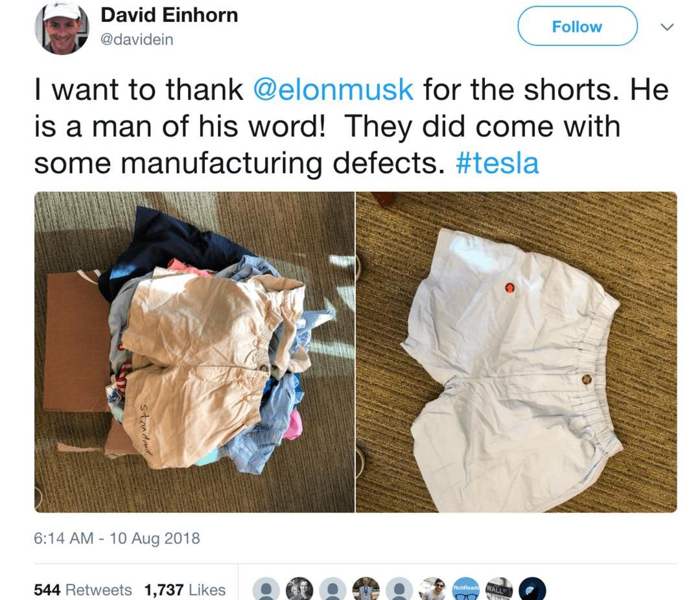Enlarge the photo of white shorts
The image size is (700, 600).
517,352
